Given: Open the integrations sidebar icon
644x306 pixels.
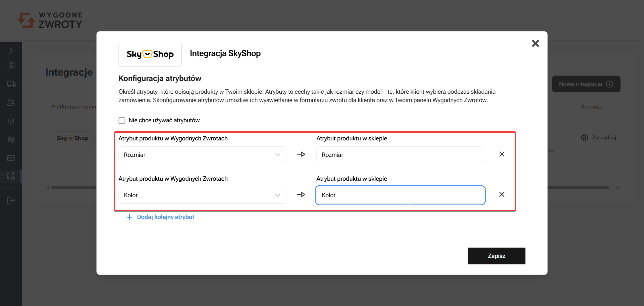Looking at the screenshot, I should point(11,176).
